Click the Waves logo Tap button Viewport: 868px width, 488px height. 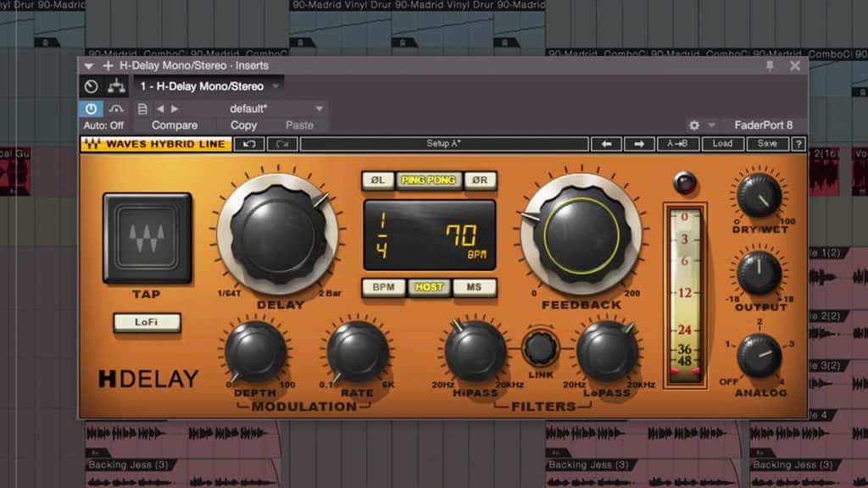click(x=146, y=237)
